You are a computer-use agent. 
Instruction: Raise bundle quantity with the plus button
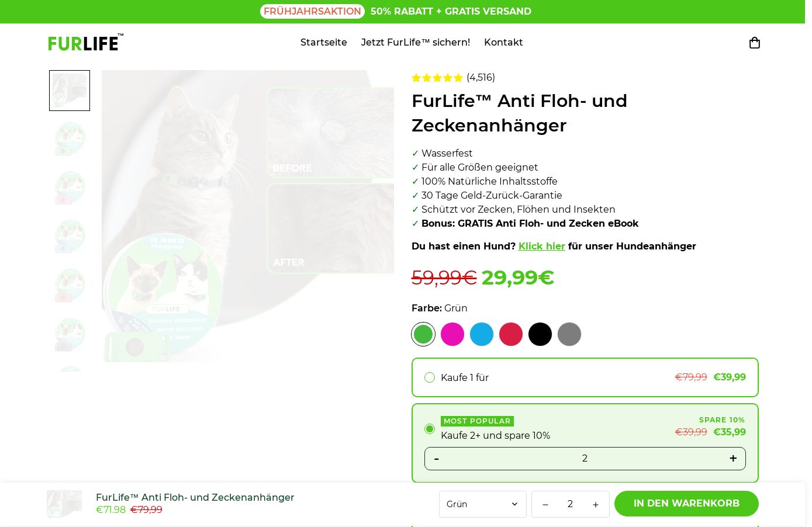pyautogui.click(x=732, y=459)
